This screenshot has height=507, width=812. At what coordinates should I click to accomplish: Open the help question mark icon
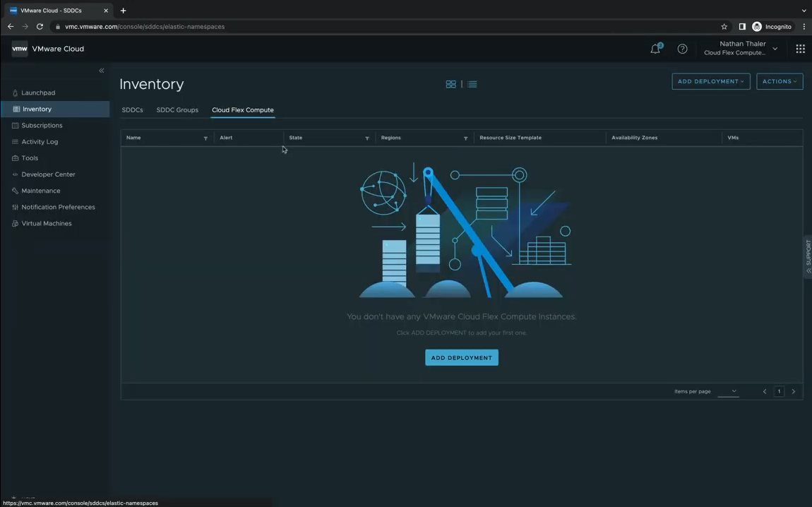click(x=683, y=49)
